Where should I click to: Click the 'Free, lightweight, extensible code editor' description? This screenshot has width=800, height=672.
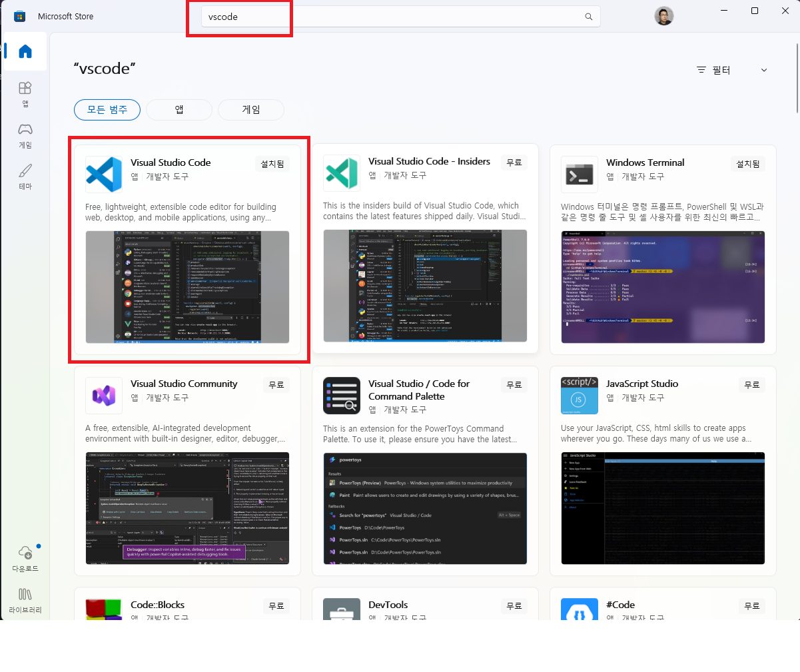[x=181, y=212]
